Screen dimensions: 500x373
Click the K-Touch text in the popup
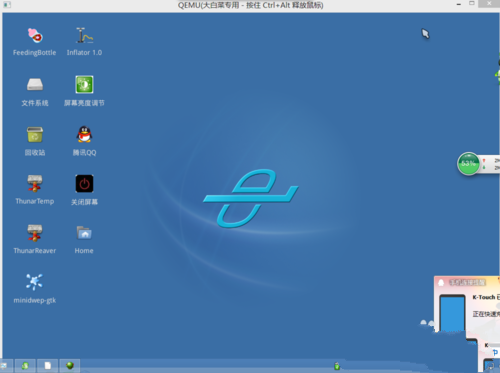[x=484, y=297]
